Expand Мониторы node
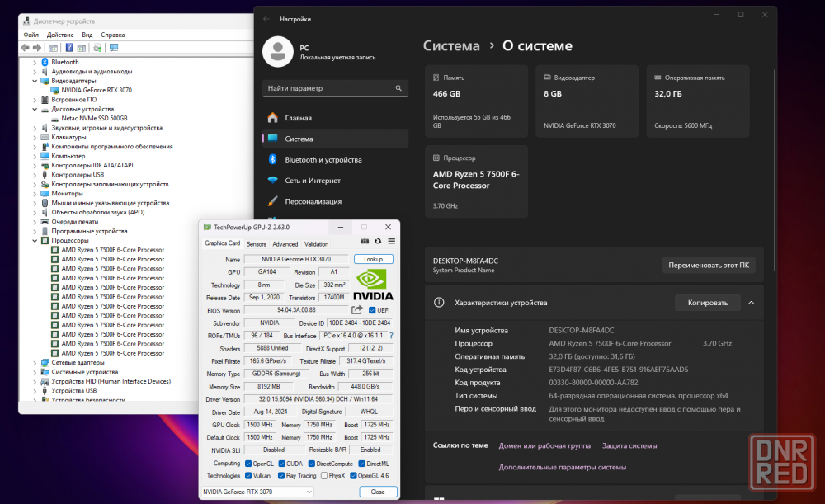The height and width of the screenshot is (504, 825). (35, 194)
